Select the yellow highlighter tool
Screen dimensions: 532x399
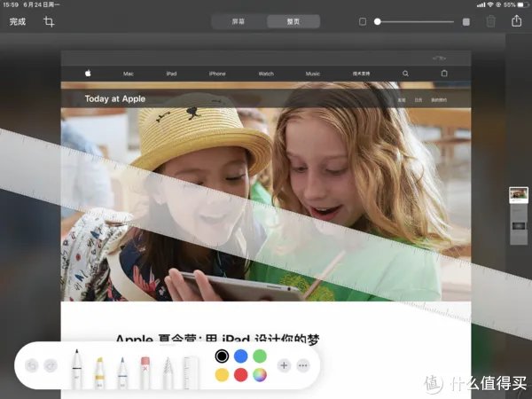coord(99,372)
